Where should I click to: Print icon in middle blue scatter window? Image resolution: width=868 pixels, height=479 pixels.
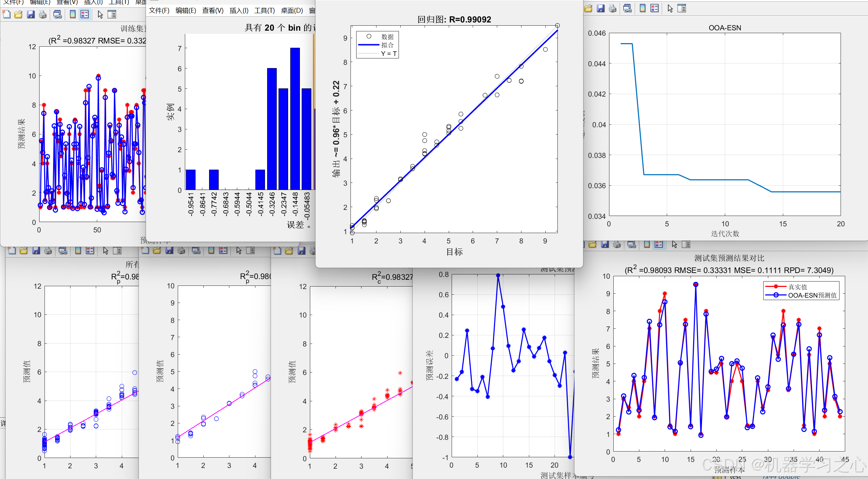[x=181, y=251]
